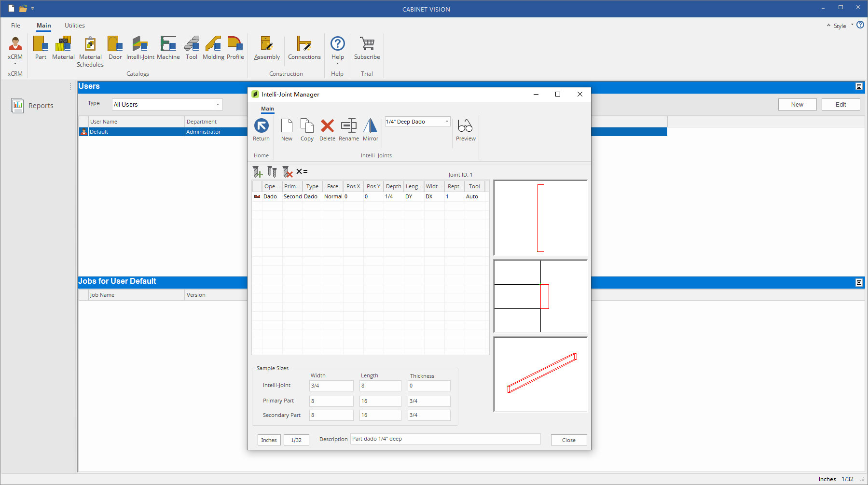The width and height of the screenshot is (868, 485).
Task: Toggle the Inches units button
Action: coord(269,440)
